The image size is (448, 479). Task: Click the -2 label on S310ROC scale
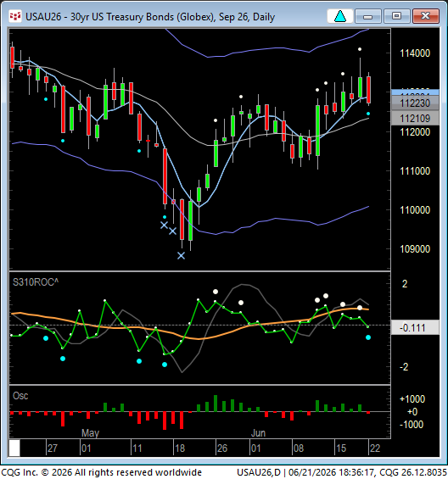click(x=404, y=367)
